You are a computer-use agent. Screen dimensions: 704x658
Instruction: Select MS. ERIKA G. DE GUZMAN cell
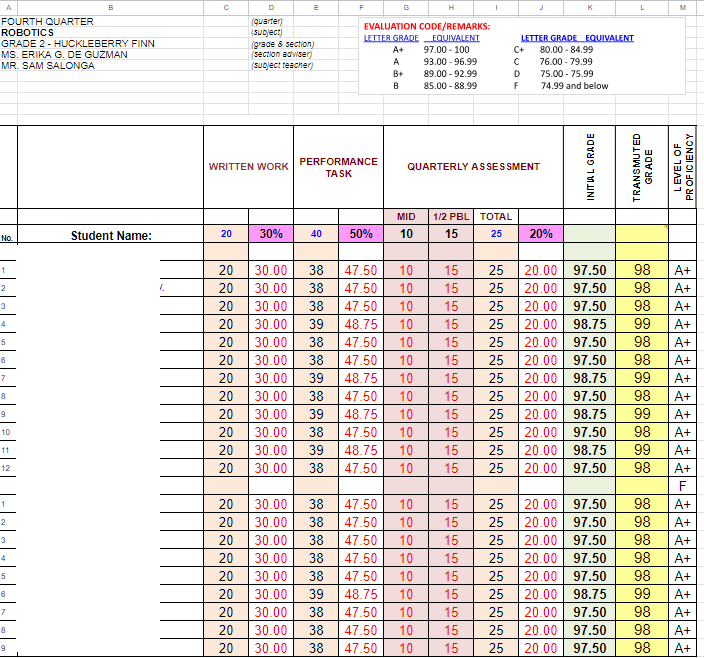click(x=64, y=54)
